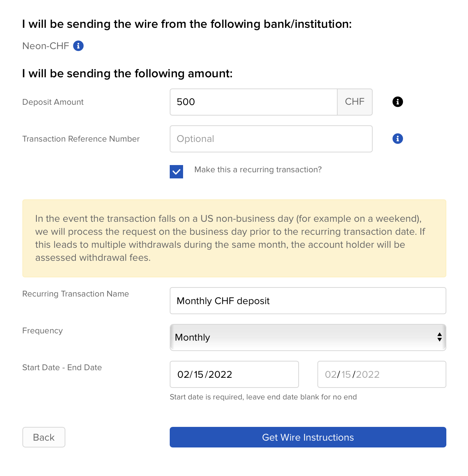Image resolution: width=468 pixels, height=476 pixels.
Task: Click the day part of the end date
Action: (346, 375)
